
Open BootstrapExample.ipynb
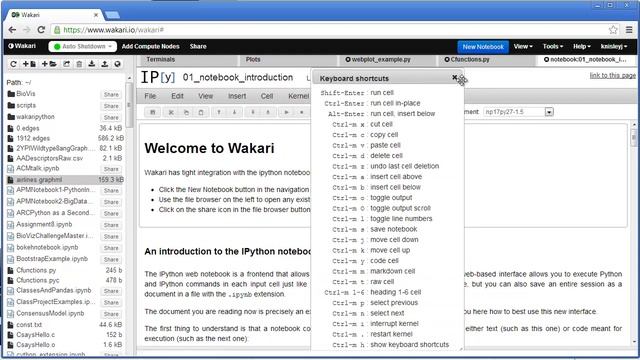pyautogui.click(x=52, y=259)
